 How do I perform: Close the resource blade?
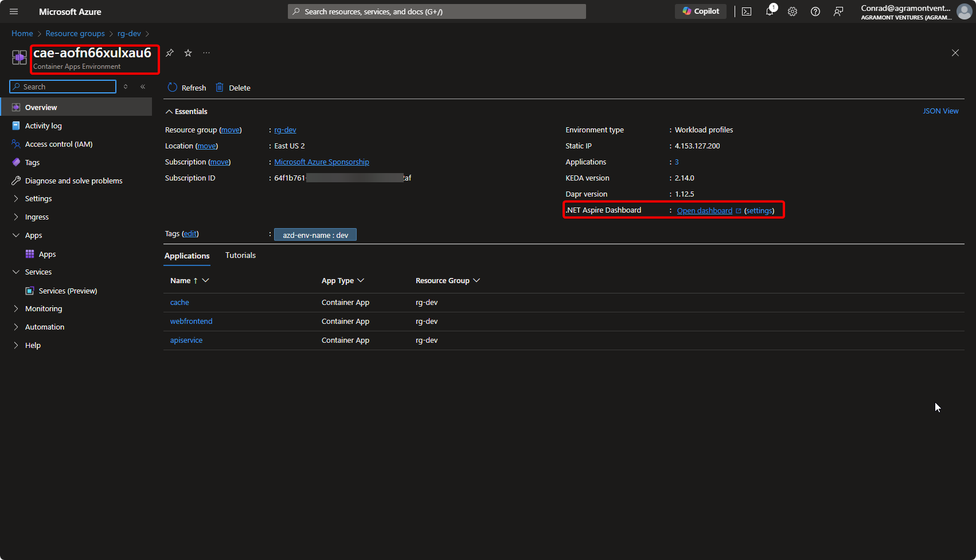pyautogui.click(x=955, y=53)
